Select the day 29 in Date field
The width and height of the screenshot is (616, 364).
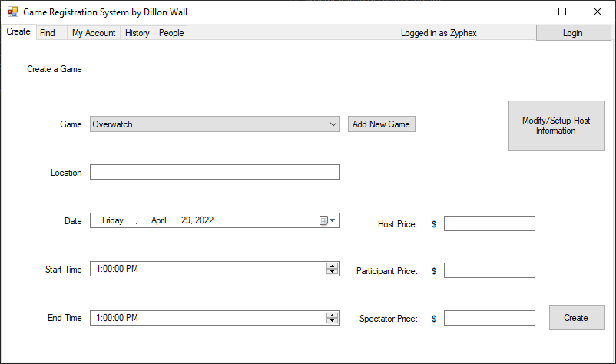pos(186,220)
